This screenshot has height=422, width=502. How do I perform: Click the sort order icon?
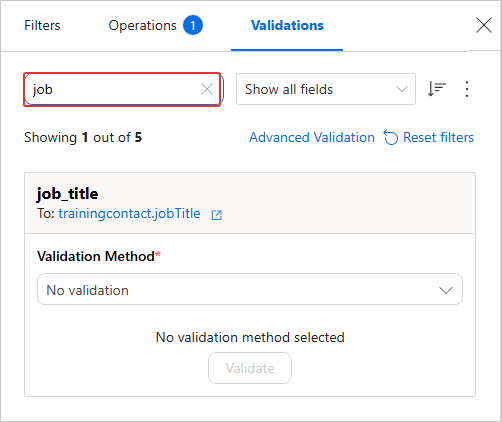[436, 89]
